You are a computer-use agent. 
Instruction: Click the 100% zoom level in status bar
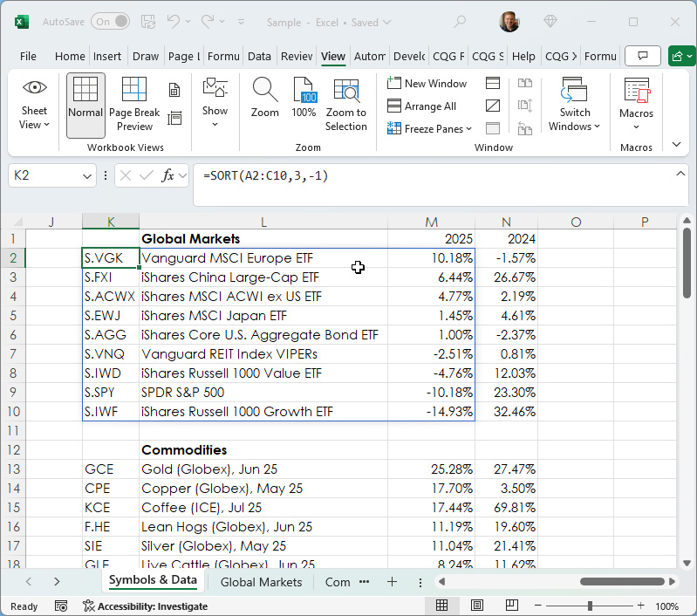(x=666, y=606)
